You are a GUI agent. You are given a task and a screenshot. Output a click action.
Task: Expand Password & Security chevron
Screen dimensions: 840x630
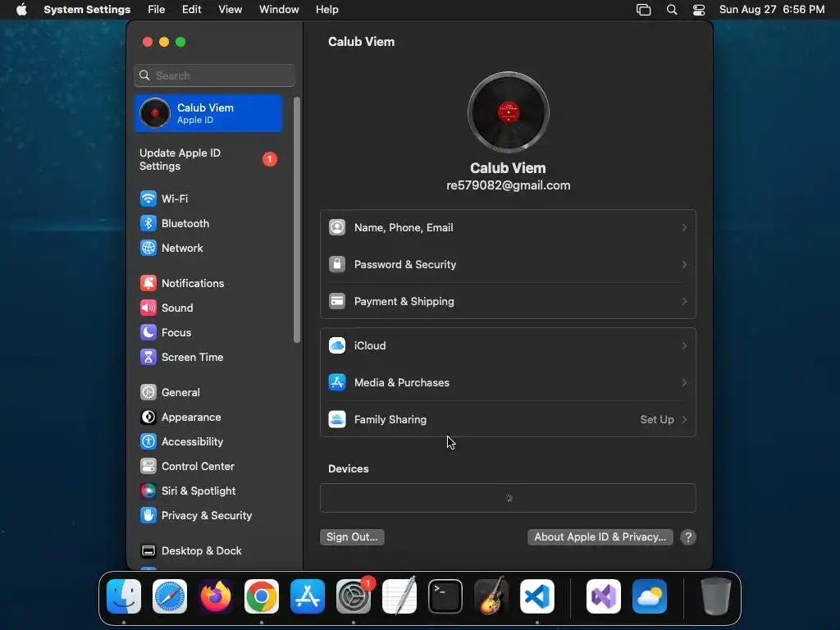point(684,265)
